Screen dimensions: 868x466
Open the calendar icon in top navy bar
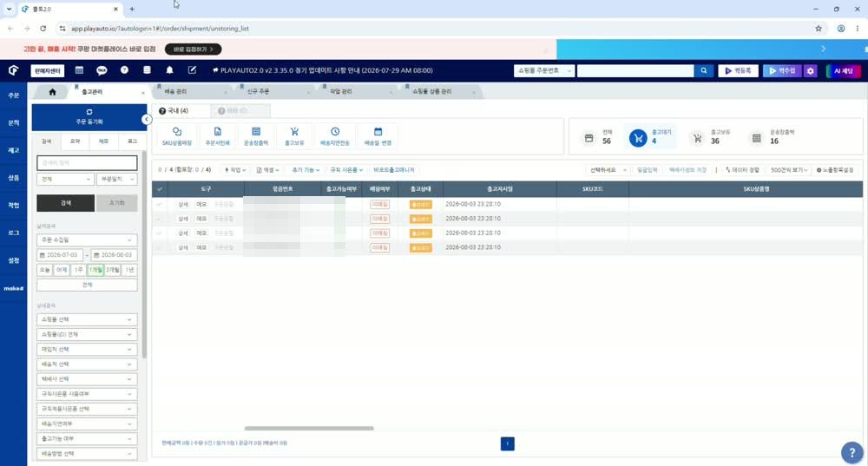[79, 70]
